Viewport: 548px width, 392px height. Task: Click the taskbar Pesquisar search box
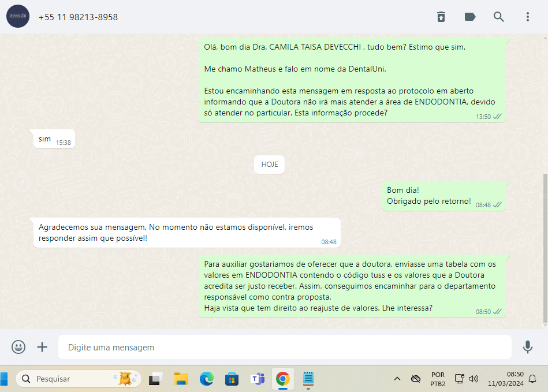pos(79,379)
